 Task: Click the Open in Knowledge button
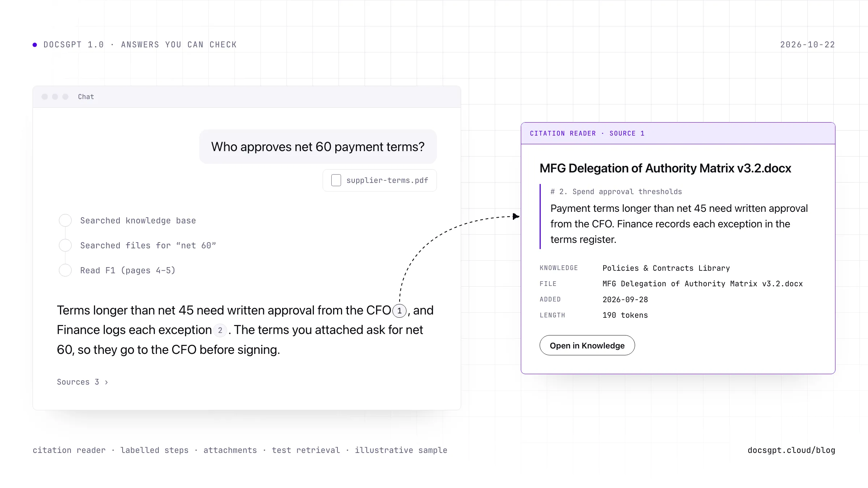point(587,345)
